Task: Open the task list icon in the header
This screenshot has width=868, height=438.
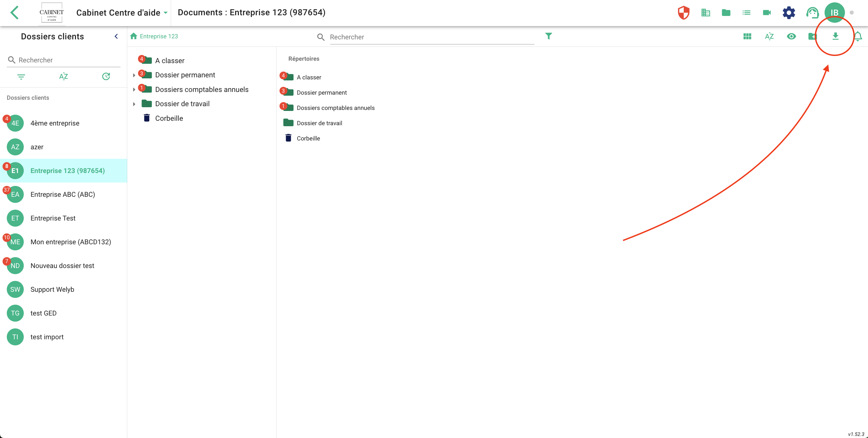Action: pos(746,13)
